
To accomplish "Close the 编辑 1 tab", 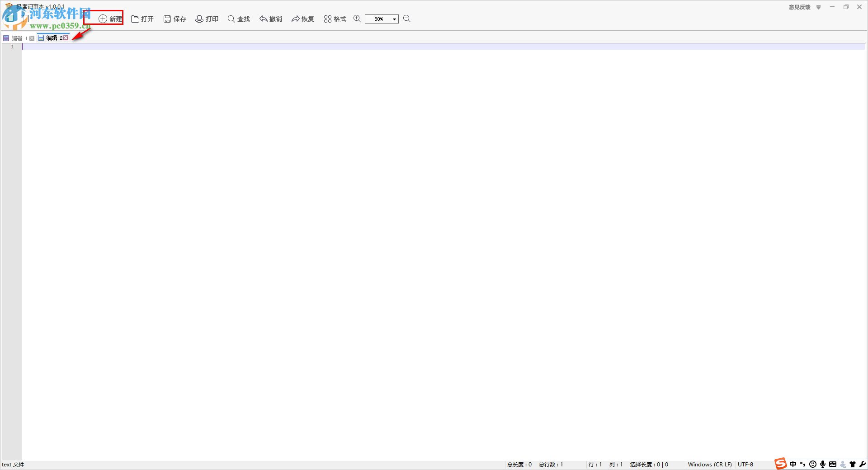I will click(x=32, y=38).
